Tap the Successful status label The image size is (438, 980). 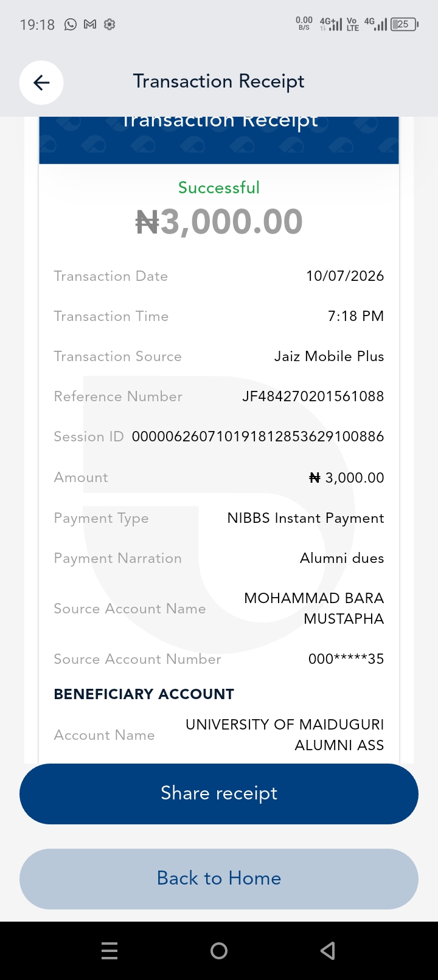pos(219,187)
